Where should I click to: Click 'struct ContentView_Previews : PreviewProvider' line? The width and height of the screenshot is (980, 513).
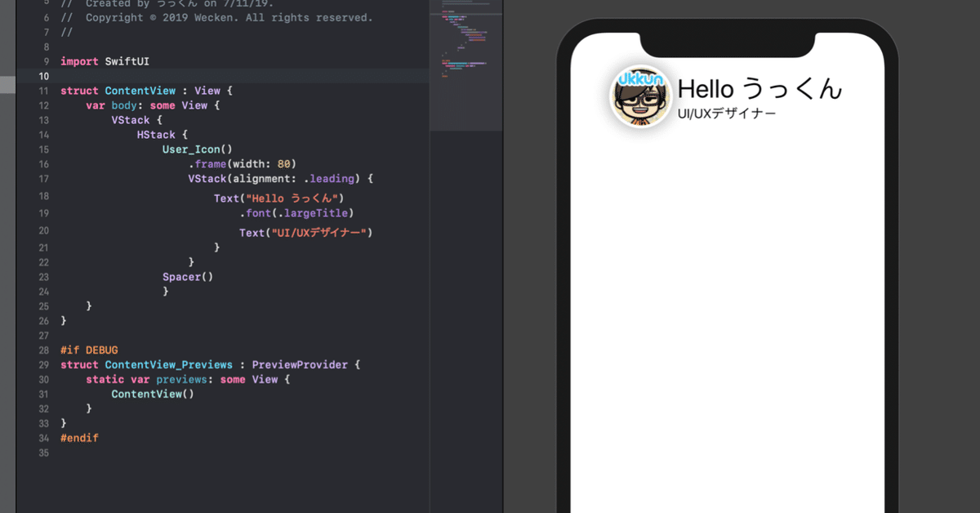210,365
